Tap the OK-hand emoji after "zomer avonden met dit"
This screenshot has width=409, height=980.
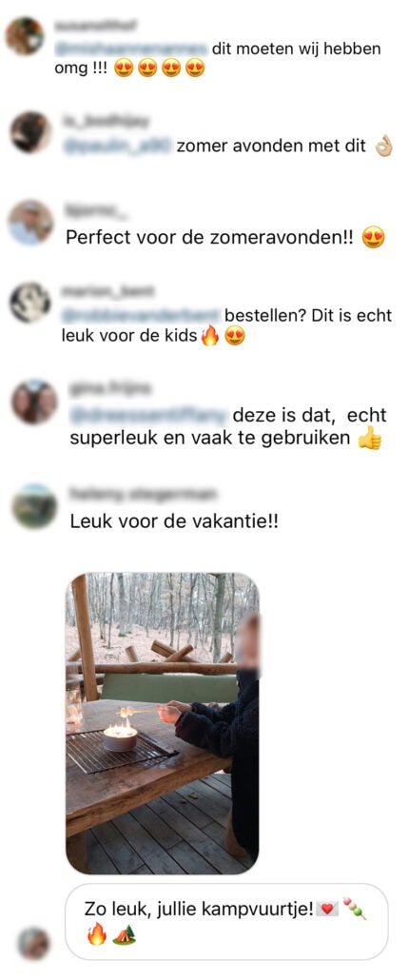click(383, 147)
